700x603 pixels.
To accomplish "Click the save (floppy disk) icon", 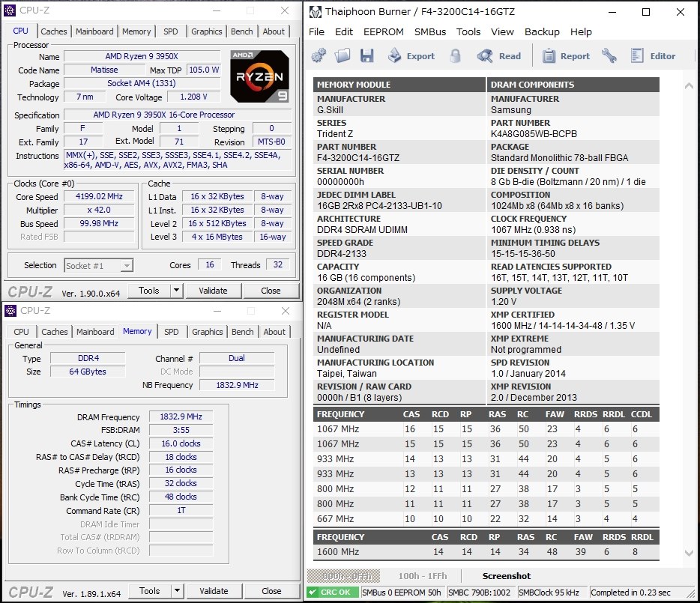I will click(367, 55).
